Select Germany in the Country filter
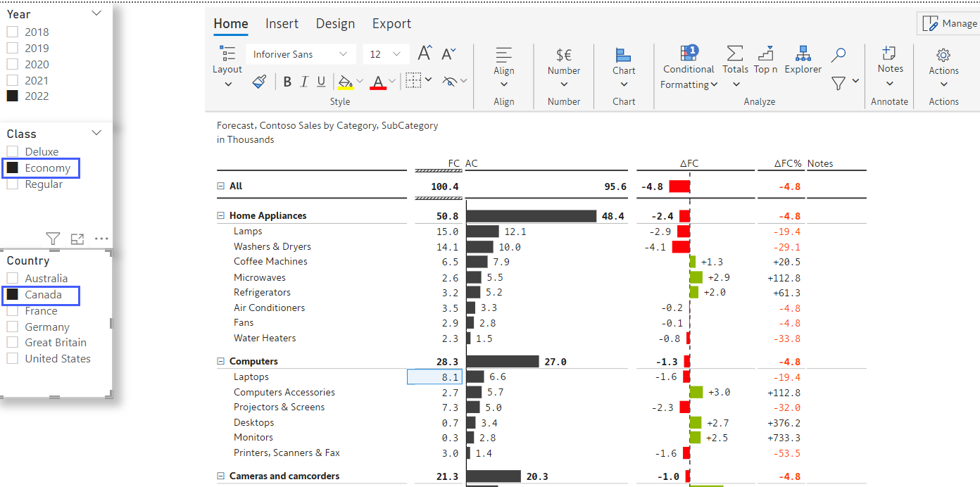980x487 pixels. pos(12,327)
